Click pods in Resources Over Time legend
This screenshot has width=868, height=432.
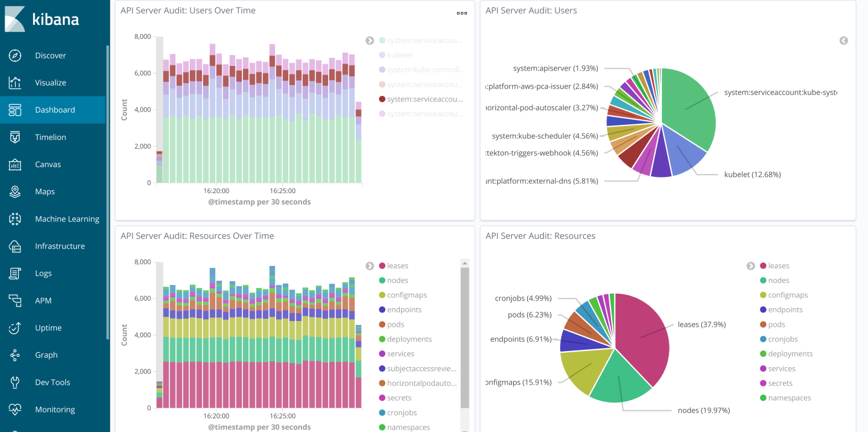click(x=395, y=324)
